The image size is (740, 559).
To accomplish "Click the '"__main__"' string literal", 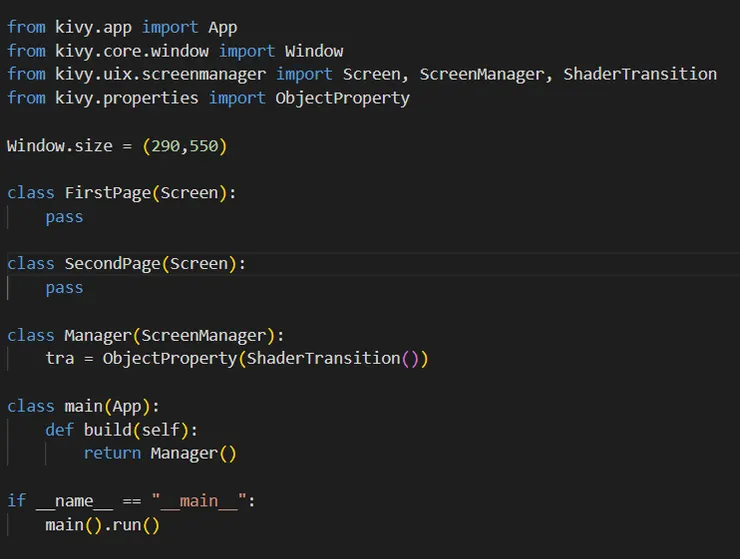I will (199, 501).
